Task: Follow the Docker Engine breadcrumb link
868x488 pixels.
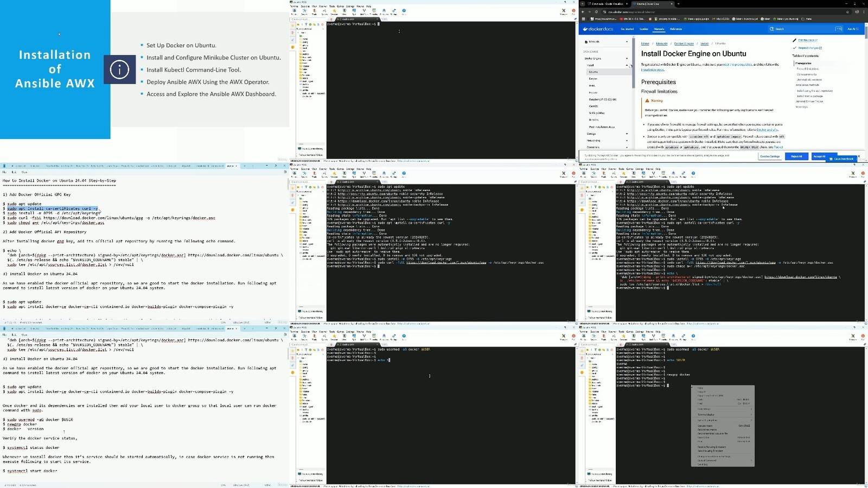Action: point(684,43)
